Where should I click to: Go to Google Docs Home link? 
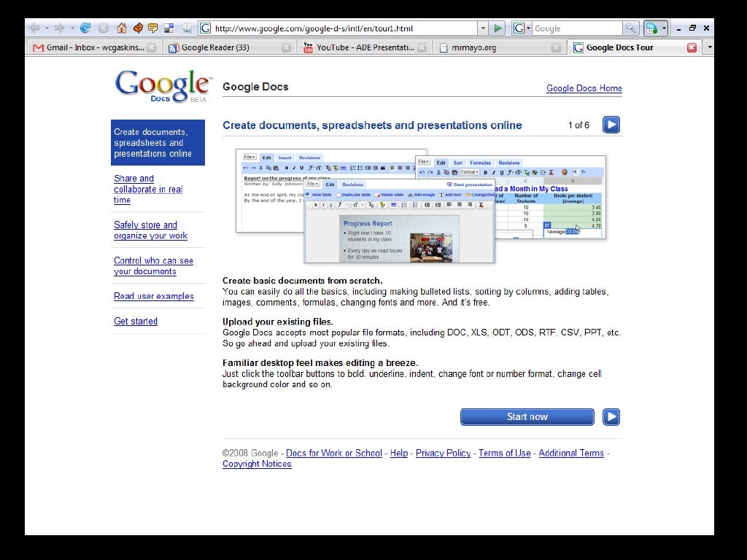tap(584, 88)
